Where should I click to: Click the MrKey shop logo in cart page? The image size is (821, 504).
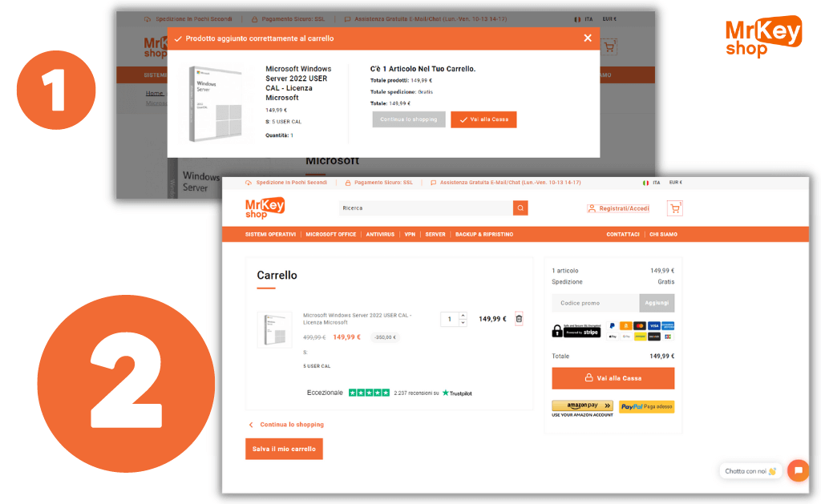(265, 208)
